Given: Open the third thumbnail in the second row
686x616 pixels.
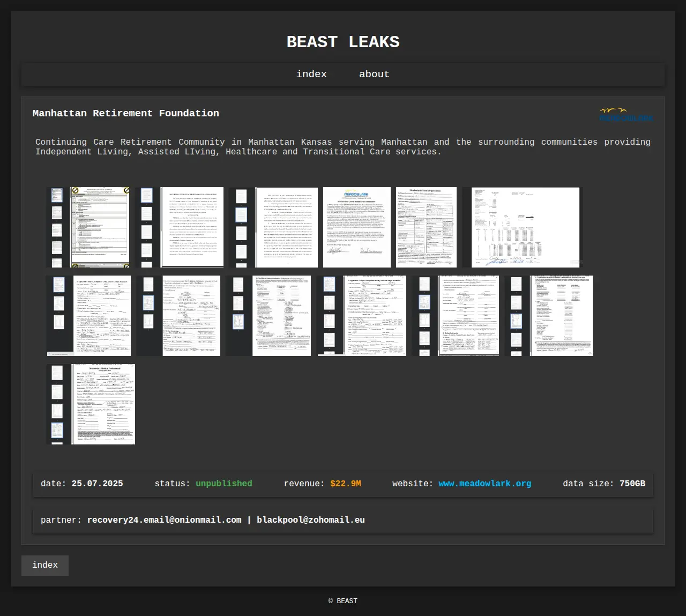Looking at the screenshot, I should coord(269,316).
